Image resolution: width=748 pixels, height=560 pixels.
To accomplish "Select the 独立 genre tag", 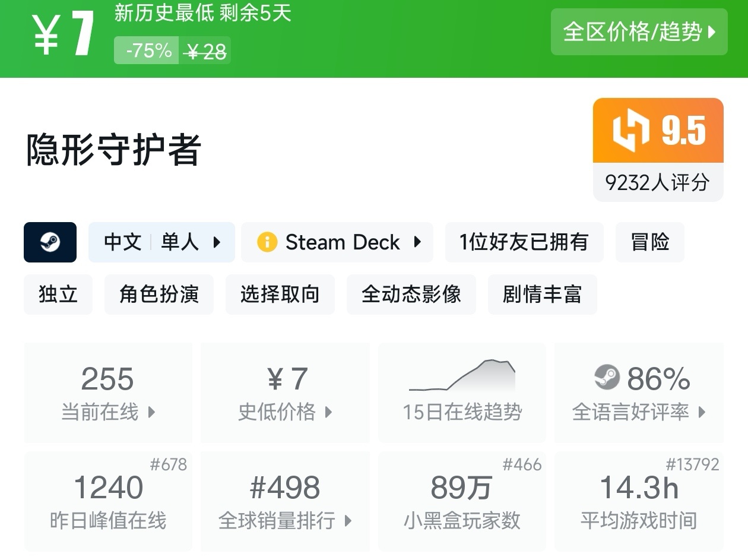I will click(58, 295).
